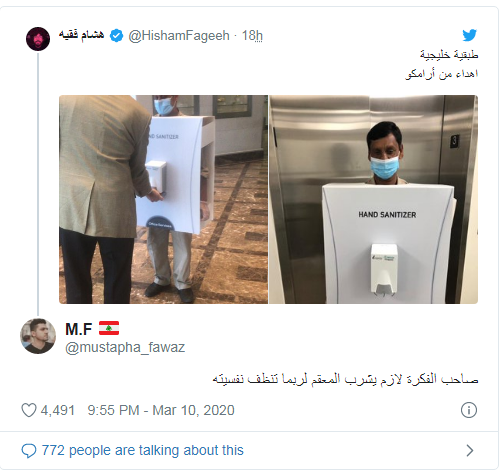Expand conversation with right chevron arrow

[469, 450]
